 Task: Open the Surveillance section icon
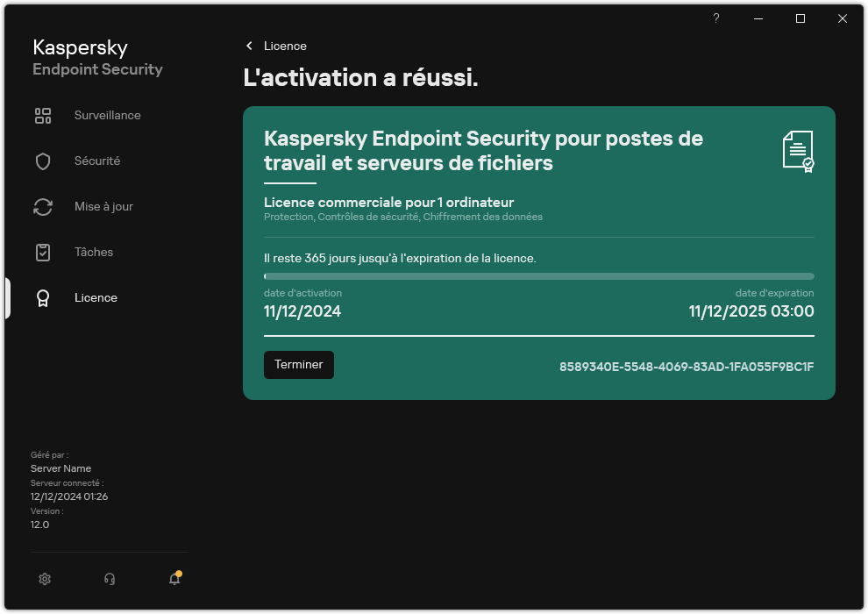click(43, 115)
